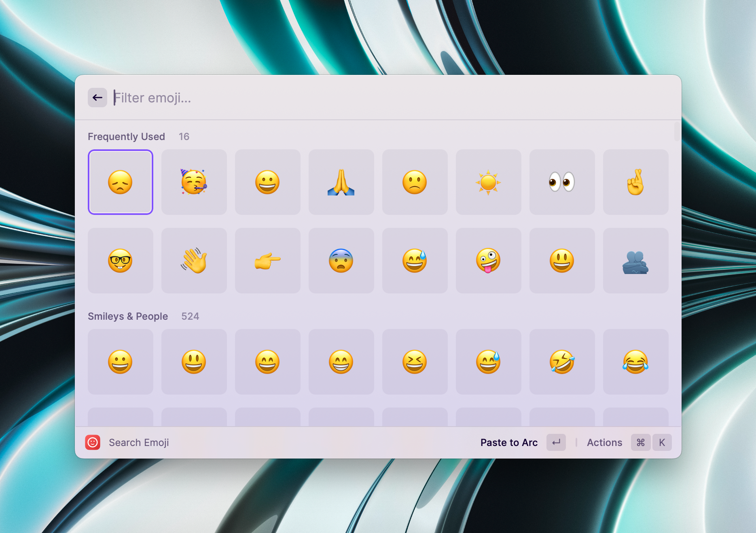756x533 pixels.
Task: Pick the pointing right hand emoji
Action: coord(268,261)
